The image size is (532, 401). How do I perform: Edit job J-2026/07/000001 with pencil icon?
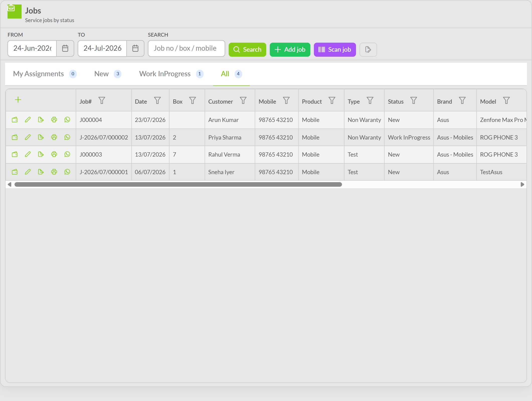pos(28,172)
